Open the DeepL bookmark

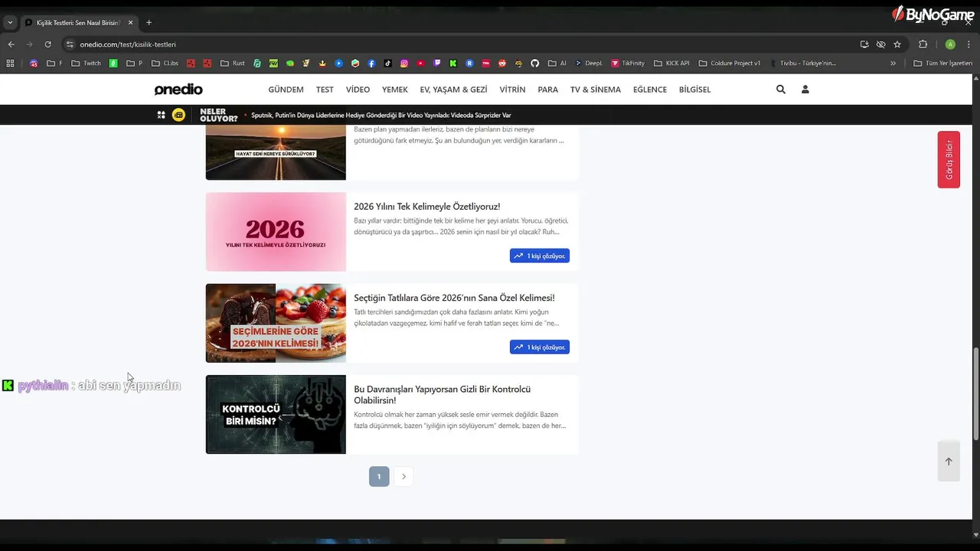pyautogui.click(x=589, y=64)
